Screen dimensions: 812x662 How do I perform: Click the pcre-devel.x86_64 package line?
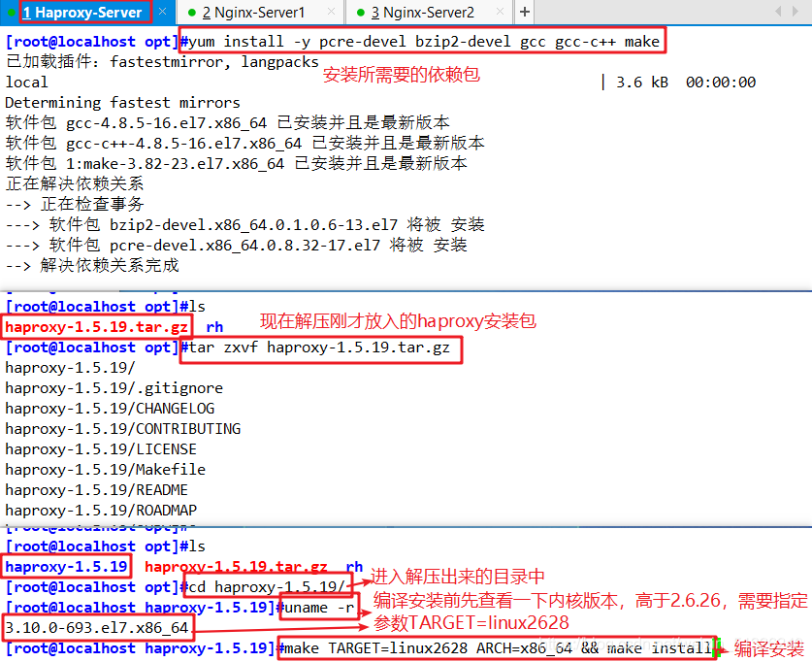coord(236,245)
